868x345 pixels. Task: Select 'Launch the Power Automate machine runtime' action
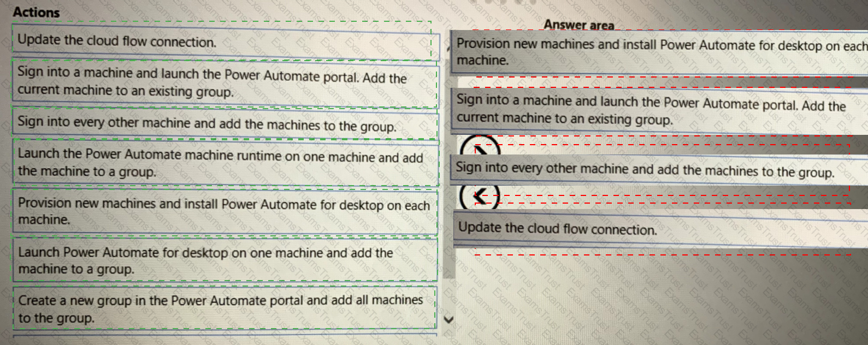[x=225, y=163]
